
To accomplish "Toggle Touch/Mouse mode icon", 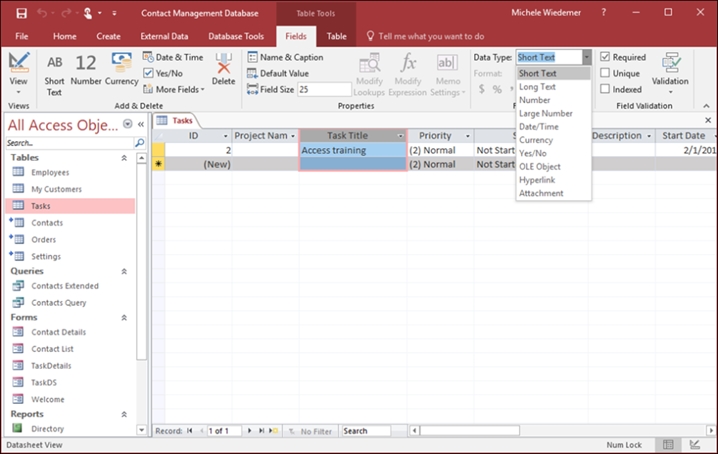I will click(87, 13).
